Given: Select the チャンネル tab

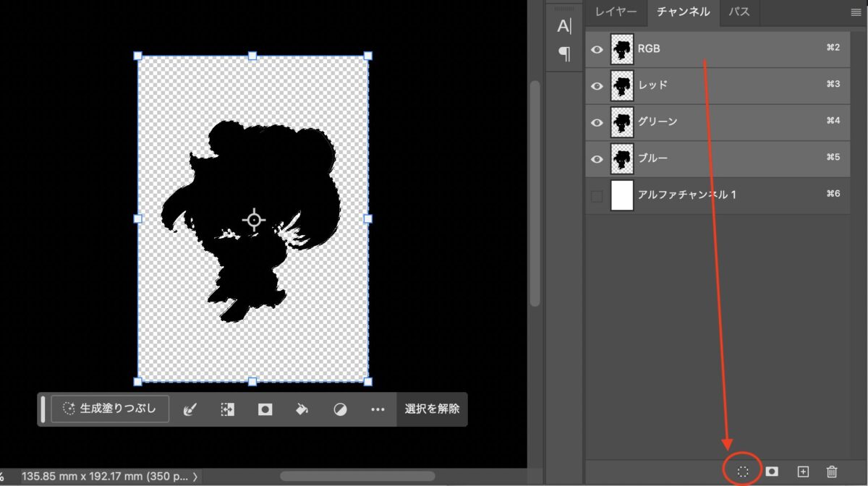Looking at the screenshot, I should (x=684, y=12).
